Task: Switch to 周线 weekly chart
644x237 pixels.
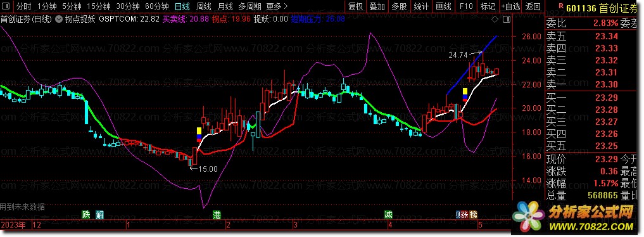Action: [204, 6]
